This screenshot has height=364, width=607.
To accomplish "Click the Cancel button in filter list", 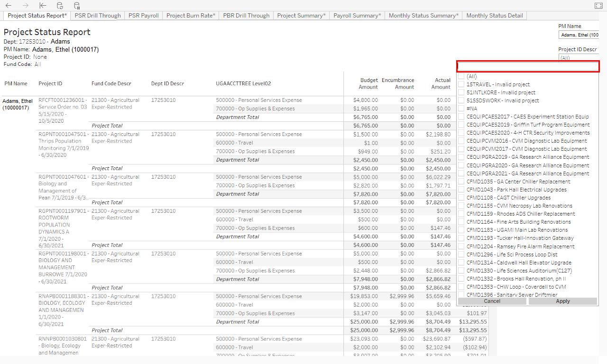I will point(492,301).
